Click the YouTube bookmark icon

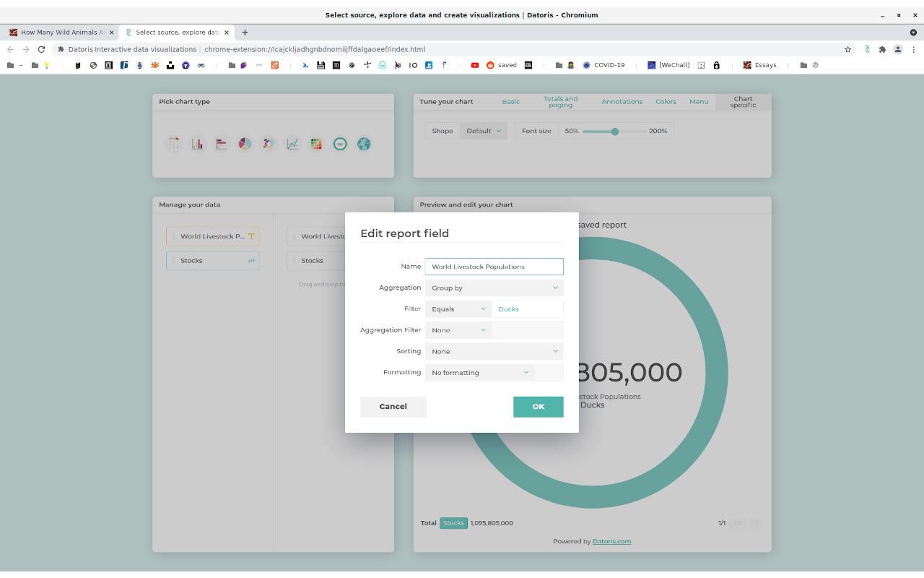pos(475,65)
